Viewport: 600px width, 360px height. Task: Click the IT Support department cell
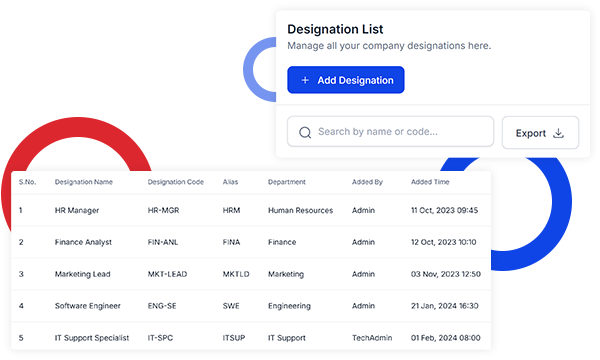click(x=287, y=338)
